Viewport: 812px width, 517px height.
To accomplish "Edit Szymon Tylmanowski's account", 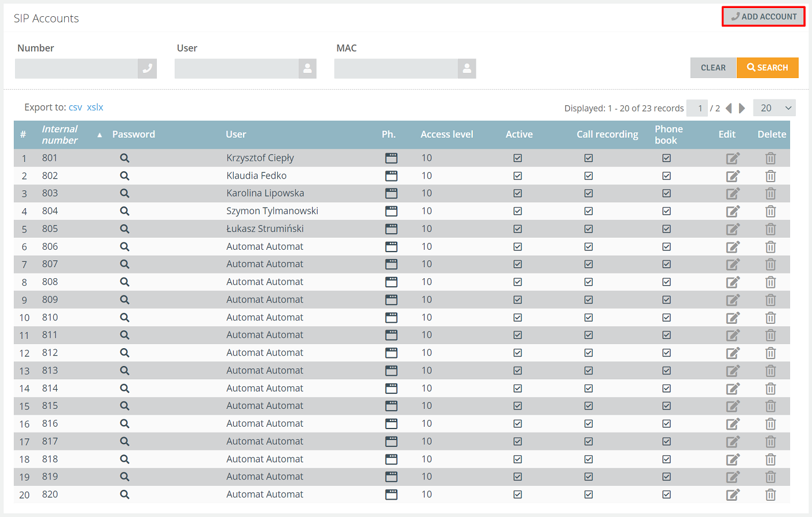I will coord(733,212).
